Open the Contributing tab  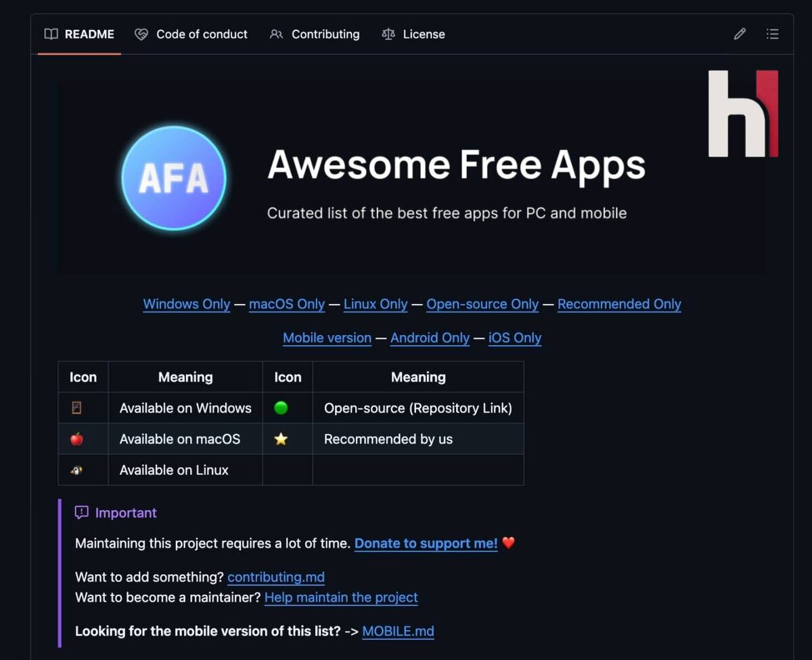click(315, 34)
